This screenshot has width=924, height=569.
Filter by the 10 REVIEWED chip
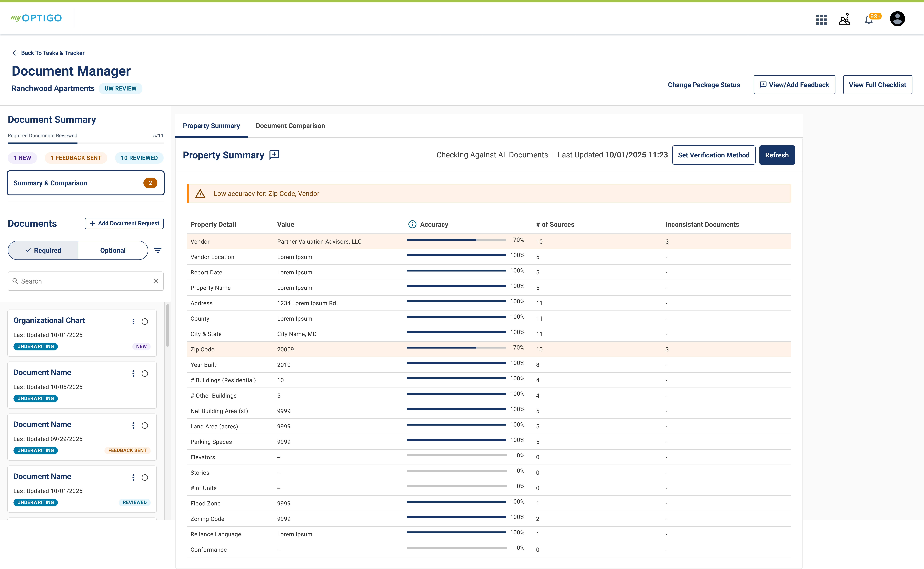point(139,158)
